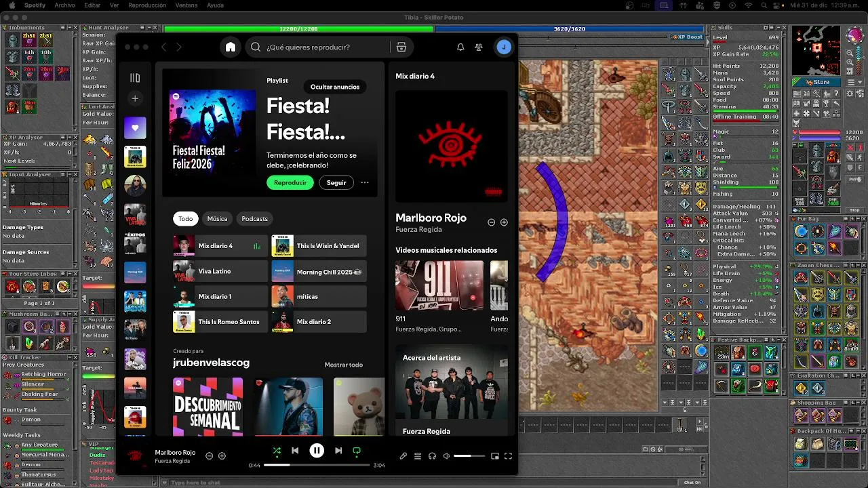This screenshot has height=488, width=868.
Task: Adjust the Spotify volume slider
Action: coord(469,456)
